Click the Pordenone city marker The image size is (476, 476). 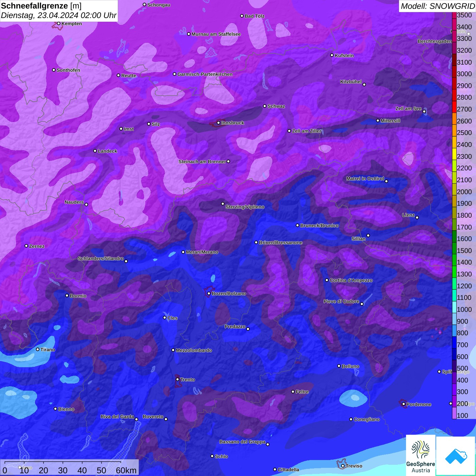click(404, 404)
